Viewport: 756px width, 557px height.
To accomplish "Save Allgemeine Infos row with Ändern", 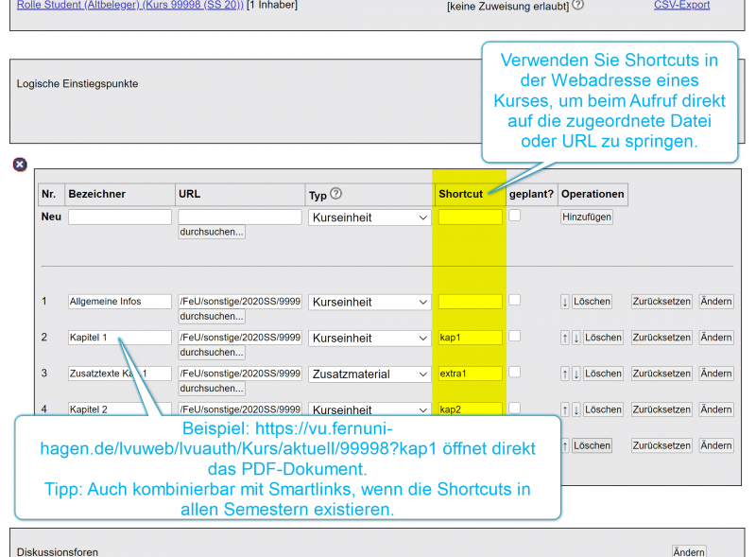I will tap(716, 302).
